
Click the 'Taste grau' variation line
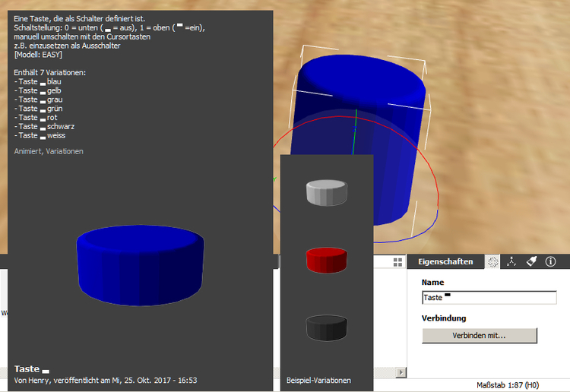pos(39,100)
